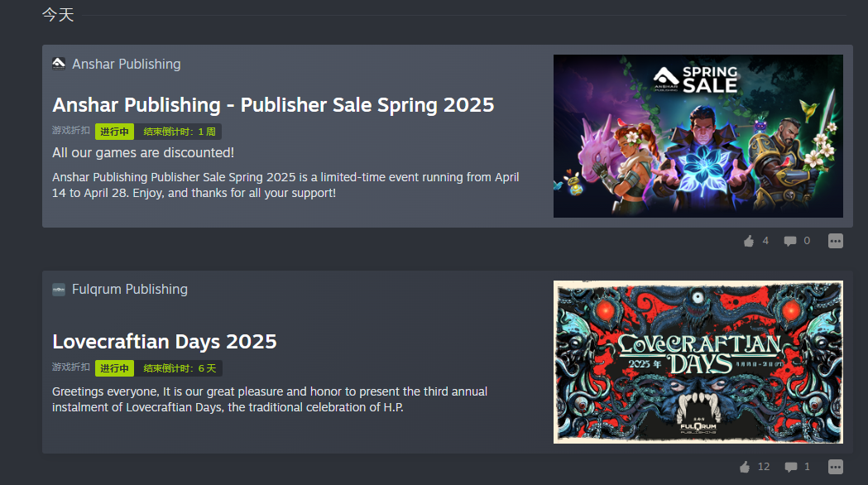Screen dimensions: 868x485
Task: Click the Fulqrum Publishing logo icon
Action: pos(59,289)
